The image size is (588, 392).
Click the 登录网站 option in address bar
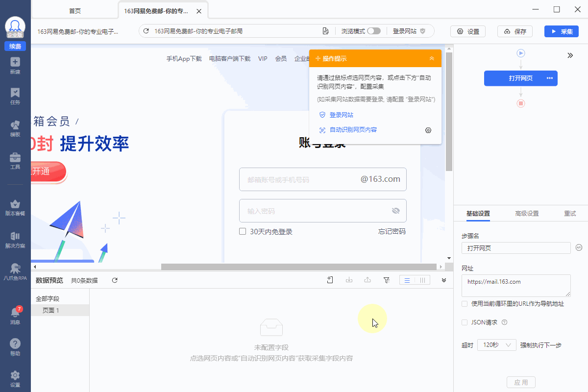[409, 31]
